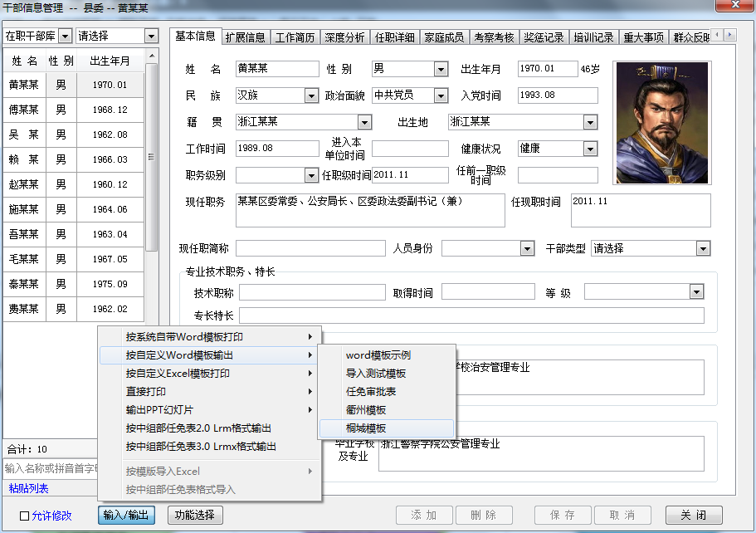The width and height of the screenshot is (756, 533).
Task: Enable the 允许修改 checkbox
Action: (25, 516)
